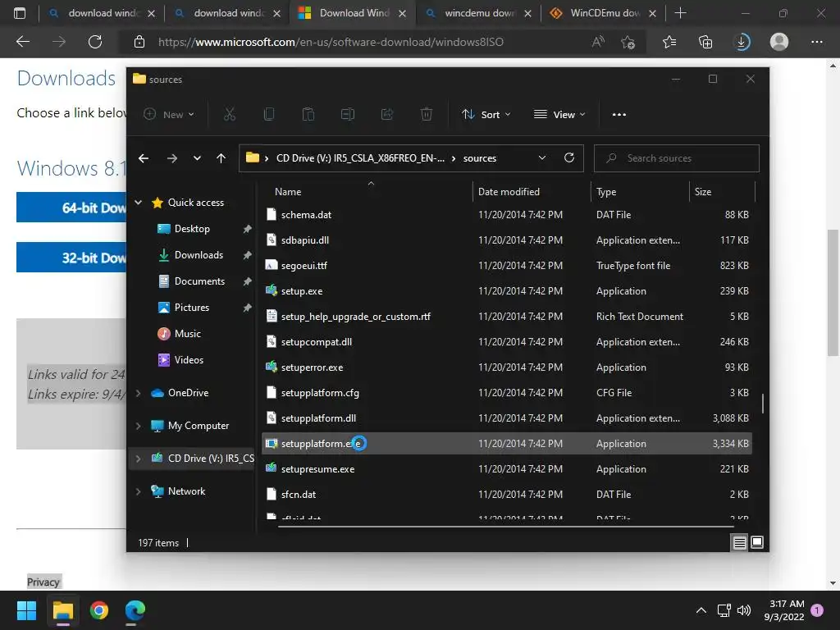Image resolution: width=840 pixels, height=630 pixels.
Task: Click the Edge address bar URL
Action: 331,42
